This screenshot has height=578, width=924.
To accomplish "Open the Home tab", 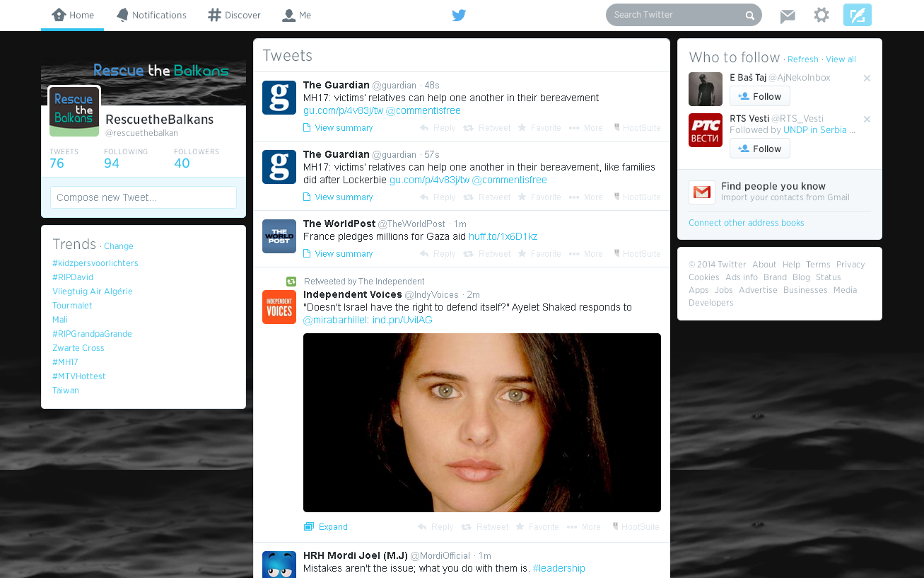I will [x=73, y=15].
